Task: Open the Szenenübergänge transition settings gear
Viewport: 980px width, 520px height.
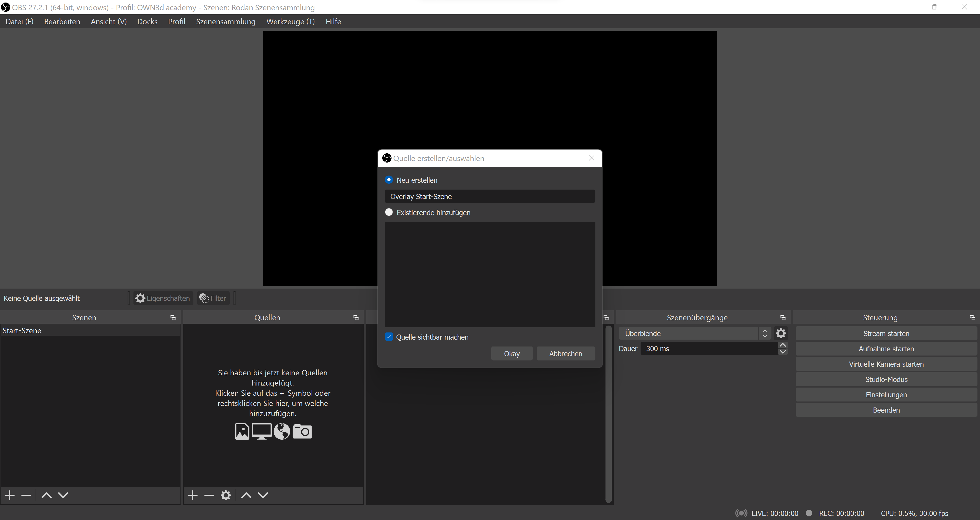Action: coord(781,333)
